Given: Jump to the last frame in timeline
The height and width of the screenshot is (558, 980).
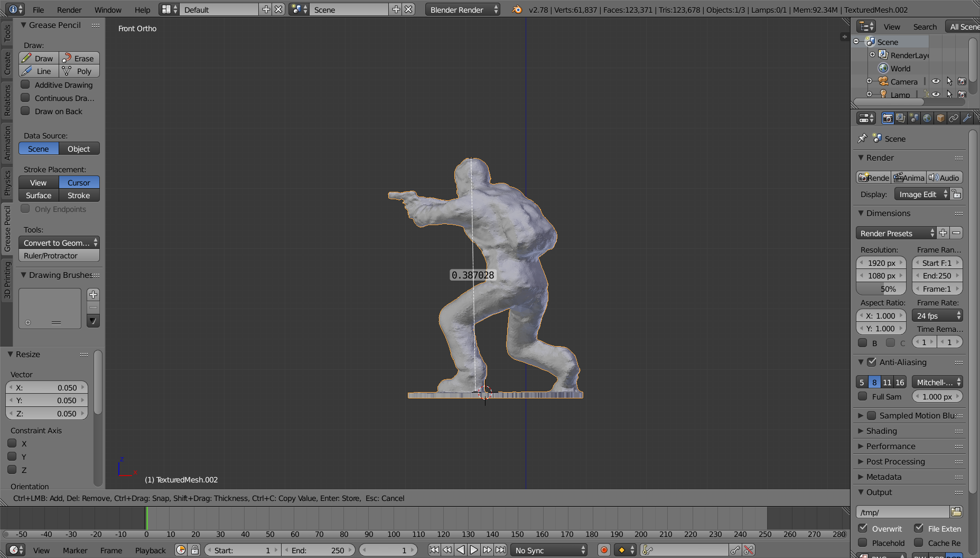Looking at the screenshot, I should (x=501, y=550).
